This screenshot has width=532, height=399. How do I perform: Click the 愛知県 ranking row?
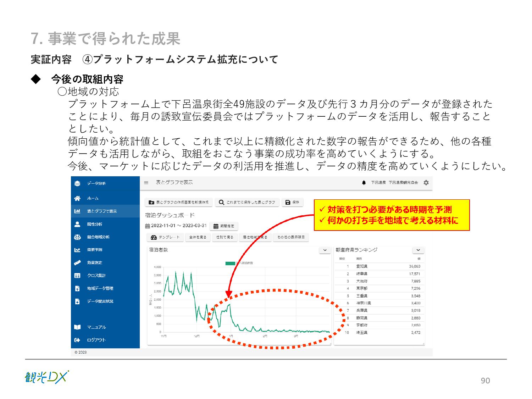pos(379,266)
